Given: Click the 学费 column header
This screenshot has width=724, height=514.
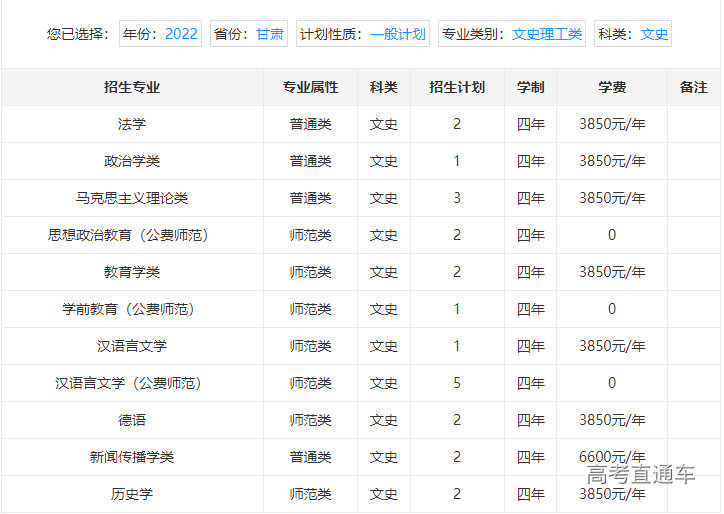Looking at the screenshot, I should (612, 87).
